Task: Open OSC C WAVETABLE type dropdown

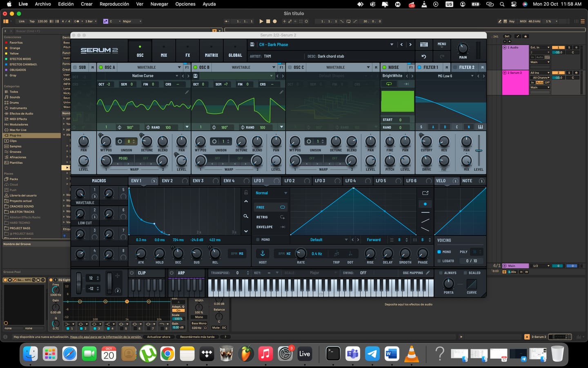Action: click(368, 67)
